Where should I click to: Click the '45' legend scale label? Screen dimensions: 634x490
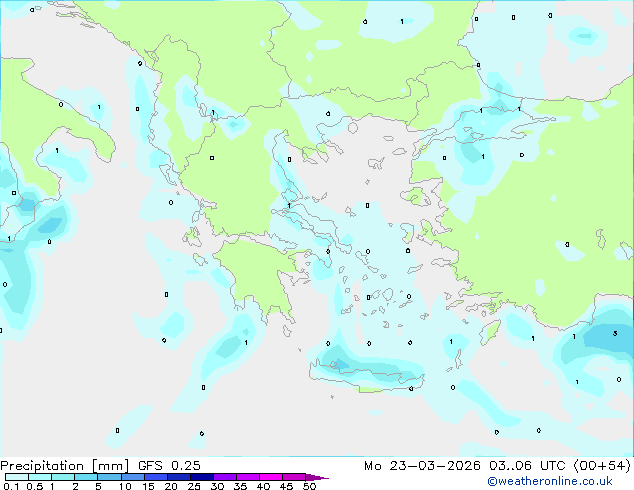point(286,486)
